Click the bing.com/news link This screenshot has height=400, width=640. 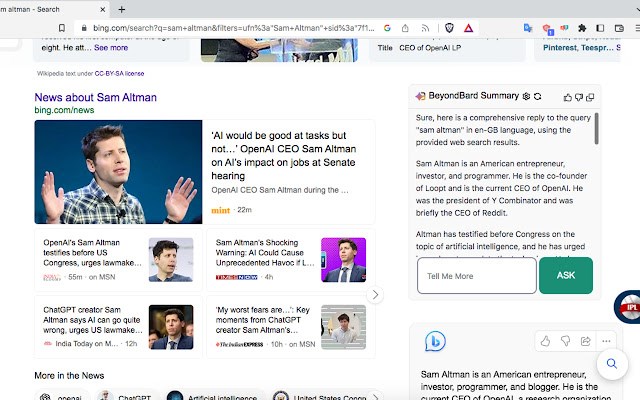pos(64,110)
